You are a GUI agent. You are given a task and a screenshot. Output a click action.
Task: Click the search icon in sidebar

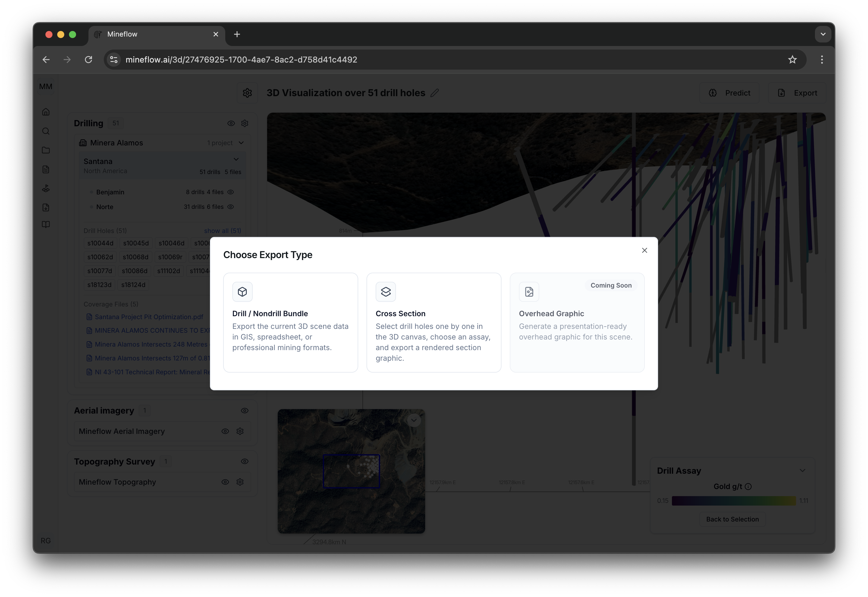click(x=46, y=131)
